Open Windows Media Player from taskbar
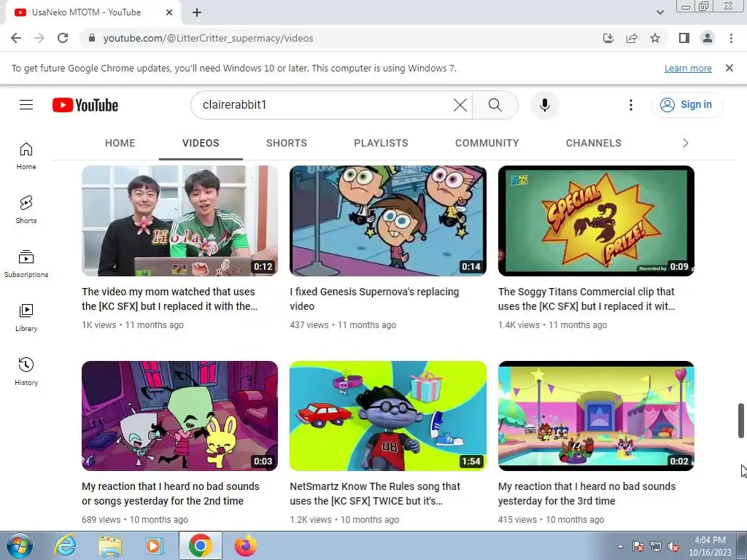Screen dimensions: 747x560 point(155,545)
